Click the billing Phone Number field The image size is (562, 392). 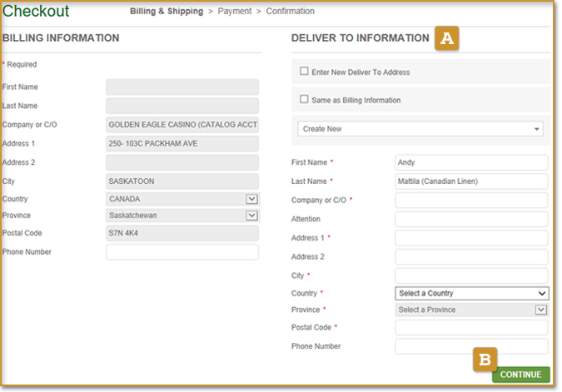182,252
